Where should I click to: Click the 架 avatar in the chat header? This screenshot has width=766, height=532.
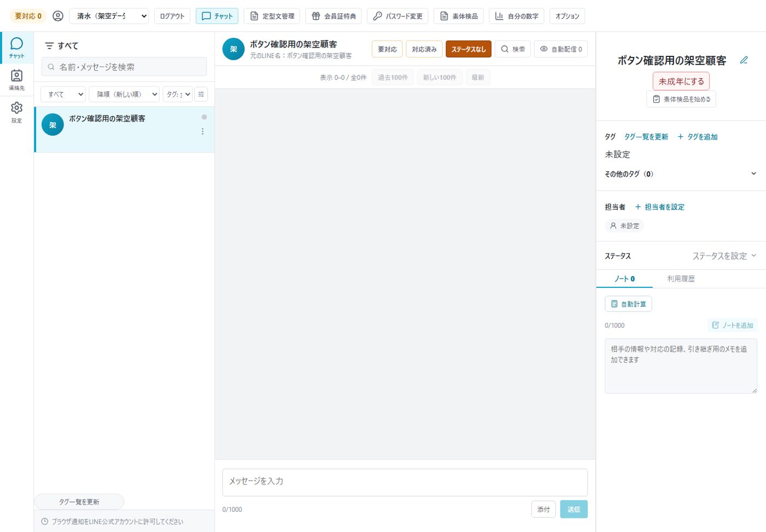point(233,49)
